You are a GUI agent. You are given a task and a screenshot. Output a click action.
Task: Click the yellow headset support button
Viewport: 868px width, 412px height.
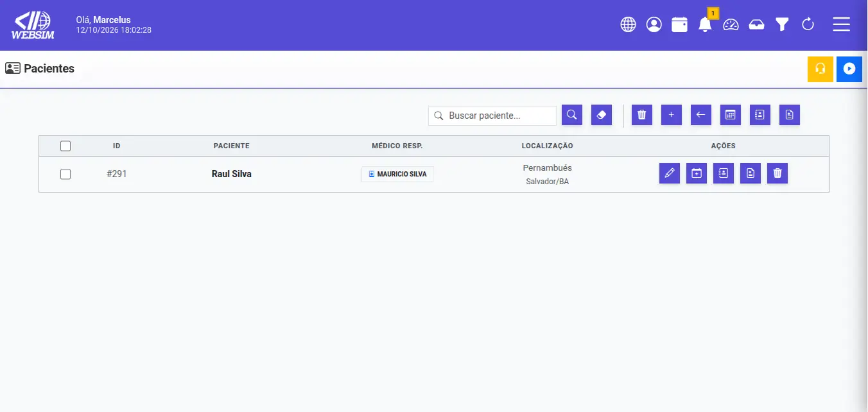820,69
